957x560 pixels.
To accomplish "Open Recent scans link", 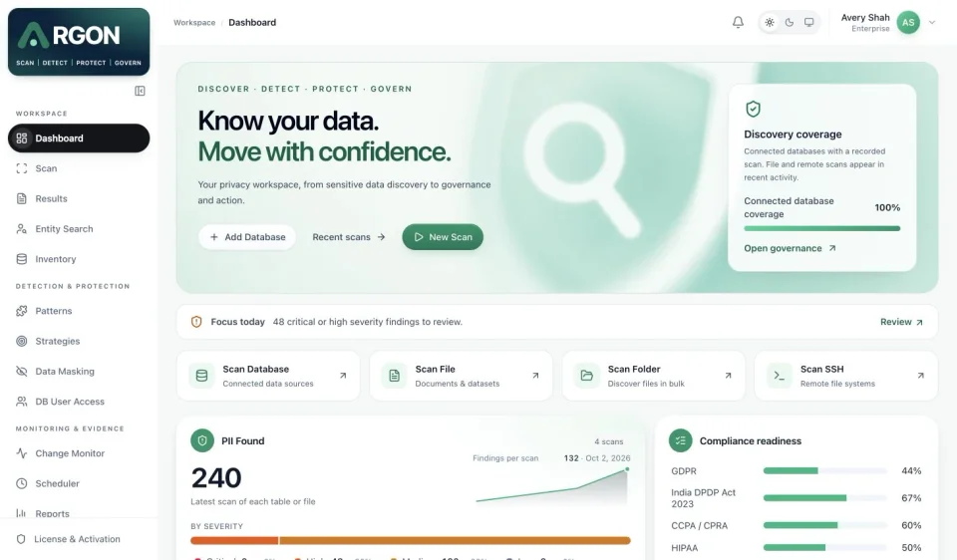I will [349, 237].
